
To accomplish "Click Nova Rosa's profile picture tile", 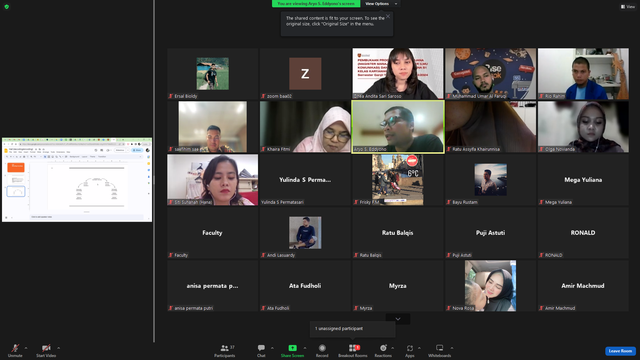I will click(491, 286).
